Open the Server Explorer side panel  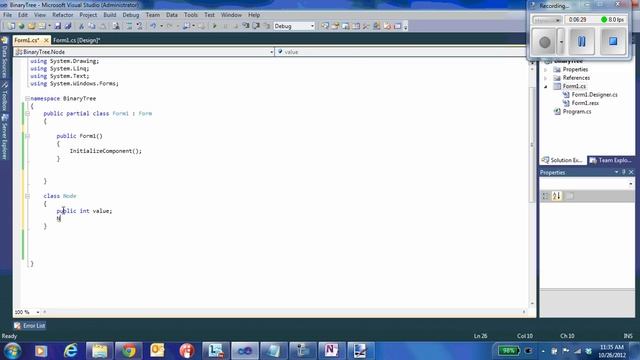click(4, 137)
